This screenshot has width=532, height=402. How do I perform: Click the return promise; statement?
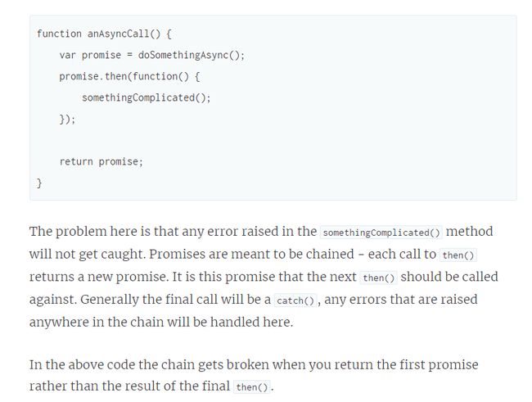click(x=101, y=161)
